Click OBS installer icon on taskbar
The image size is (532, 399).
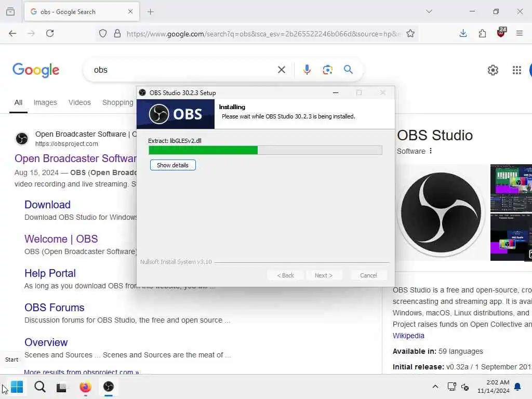coord(109,387)
